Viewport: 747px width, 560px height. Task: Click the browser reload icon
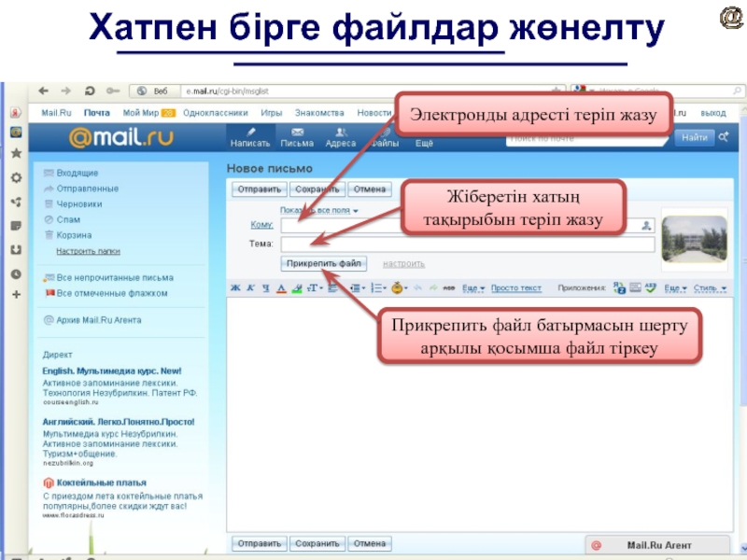90,91
